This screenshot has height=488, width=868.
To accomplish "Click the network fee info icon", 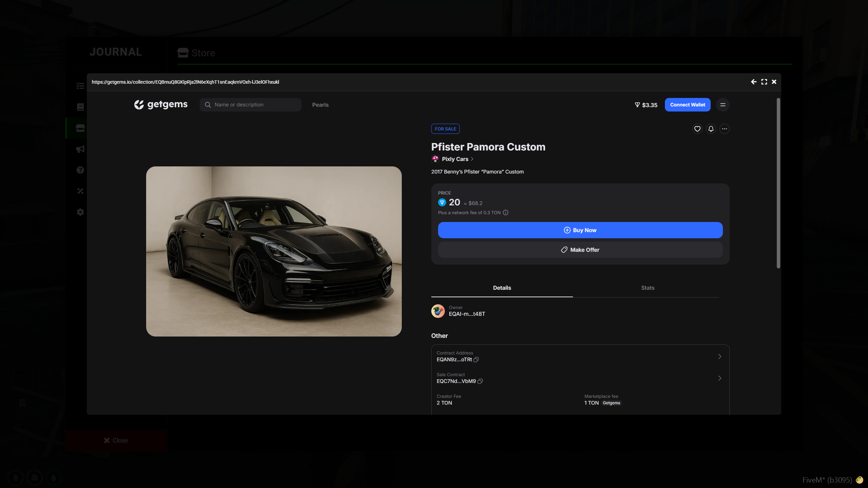I will 506,213.
